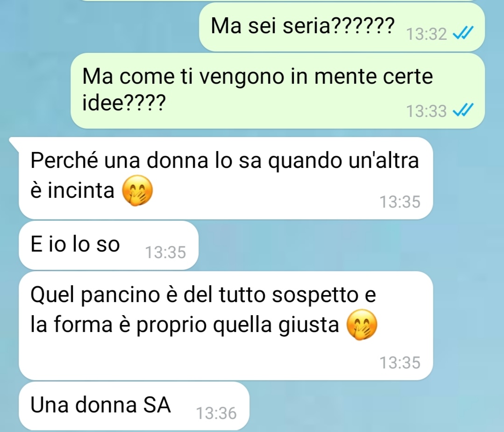Tap the 13:35 timestamp under 'è incinta'
The height and width of the screenshot is (432, 504).
pyautogui.click(x=400, y=202)
